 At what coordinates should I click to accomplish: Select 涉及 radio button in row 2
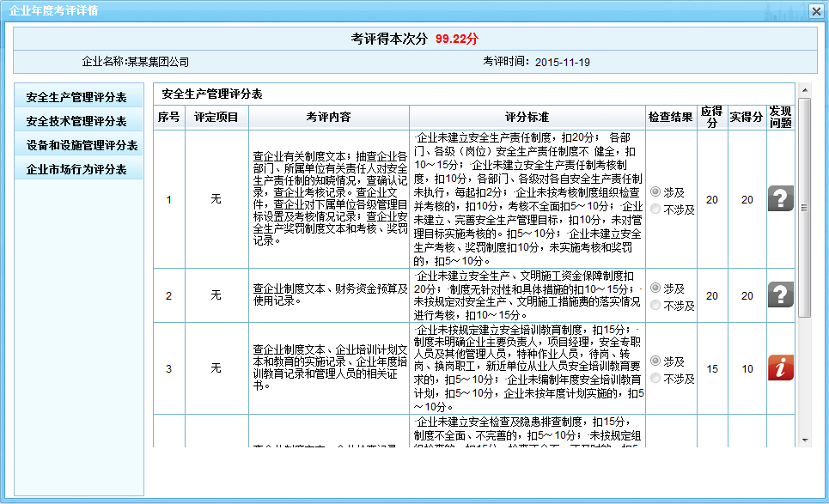coord(656,288)
